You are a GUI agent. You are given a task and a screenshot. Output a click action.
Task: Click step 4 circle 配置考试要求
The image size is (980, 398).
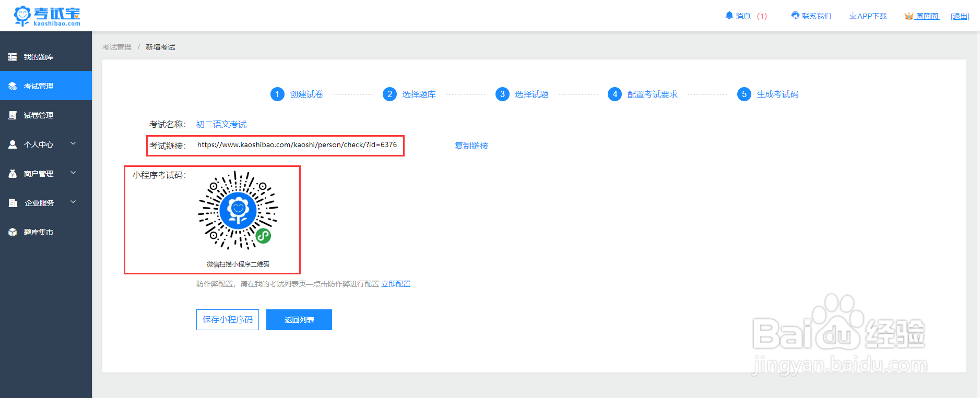(x=615, y=94)
